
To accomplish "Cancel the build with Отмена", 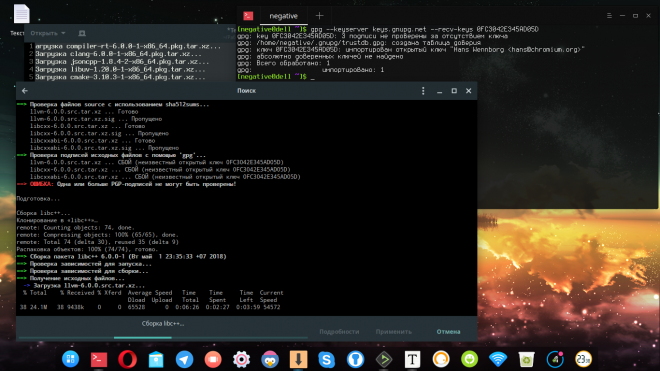I will pos(448,332).
